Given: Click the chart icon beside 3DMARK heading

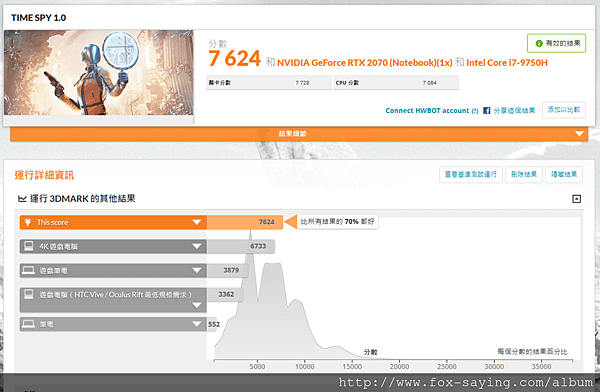Looking at the screenshot, I should [x=22, y=199].
